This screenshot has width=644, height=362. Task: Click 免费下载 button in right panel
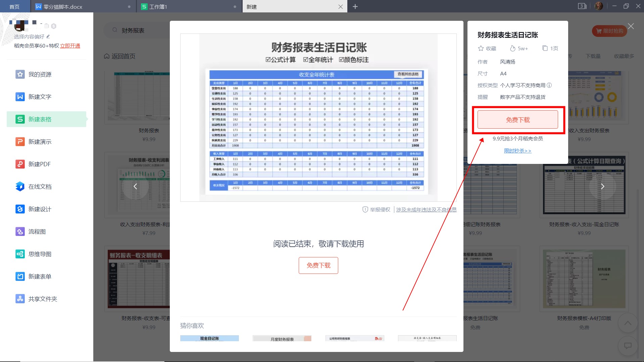[x=517, y=120]
